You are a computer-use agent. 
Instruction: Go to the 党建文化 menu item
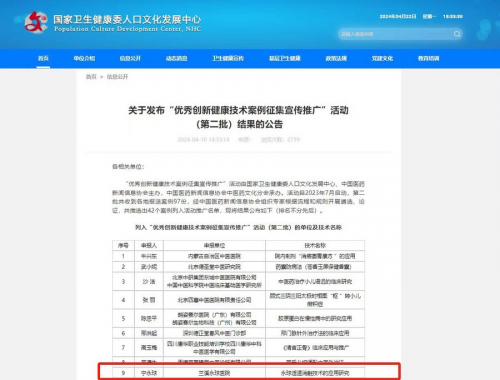pos(382,58)
